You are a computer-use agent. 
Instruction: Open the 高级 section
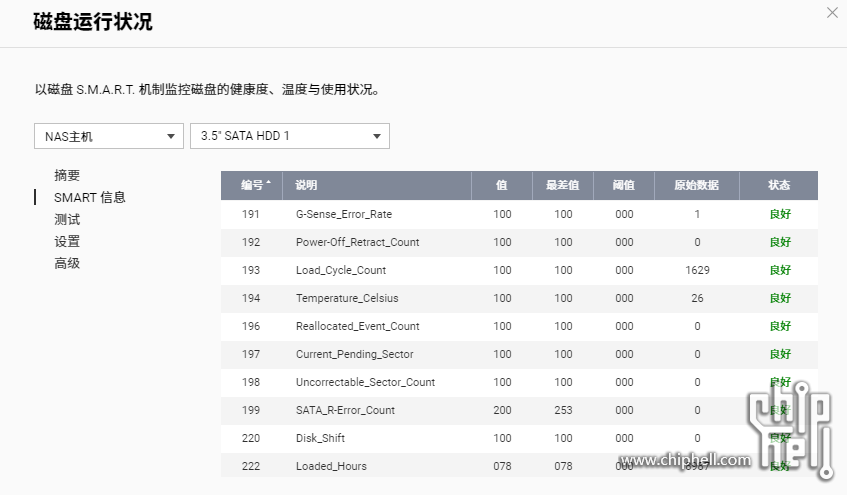[67, 263]
